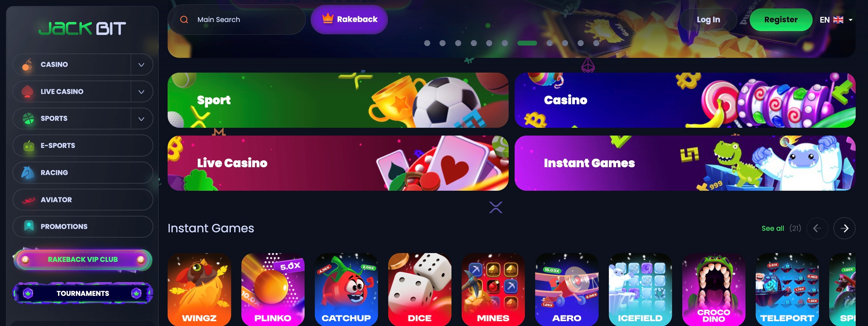Open the Tournaments menu item
Viewport: 868px width, 326px height.
tap(82, 293)
